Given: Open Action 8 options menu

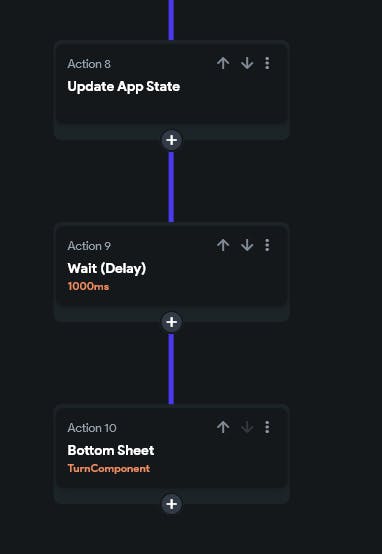Looking at the screenshot, I should coord(267,63).
